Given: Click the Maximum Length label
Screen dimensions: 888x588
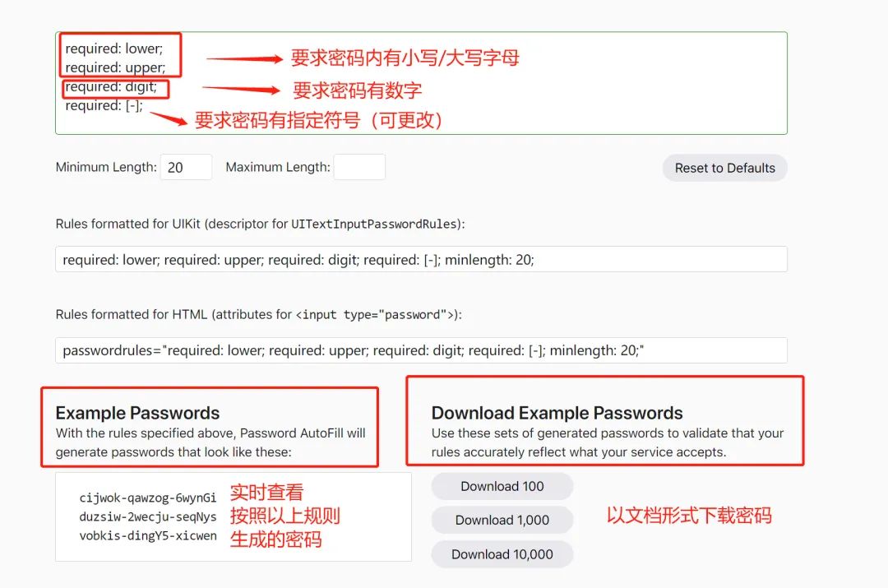Looking at the screenshot, I should click(x=278, y=167).
